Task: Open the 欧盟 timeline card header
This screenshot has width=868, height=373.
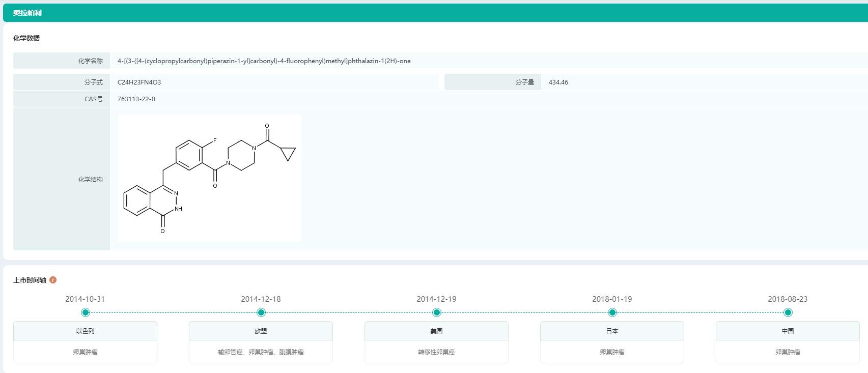Action: 261,331
